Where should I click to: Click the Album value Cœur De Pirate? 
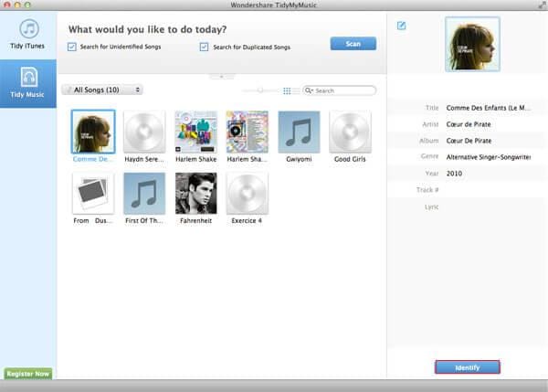pyautogui.click(x=469, y=141)
